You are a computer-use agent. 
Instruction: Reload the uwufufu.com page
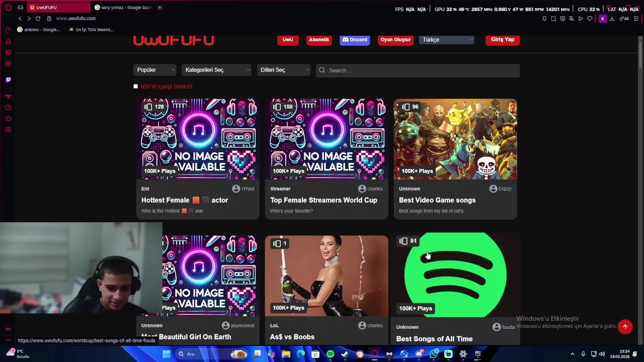point(38,19)
